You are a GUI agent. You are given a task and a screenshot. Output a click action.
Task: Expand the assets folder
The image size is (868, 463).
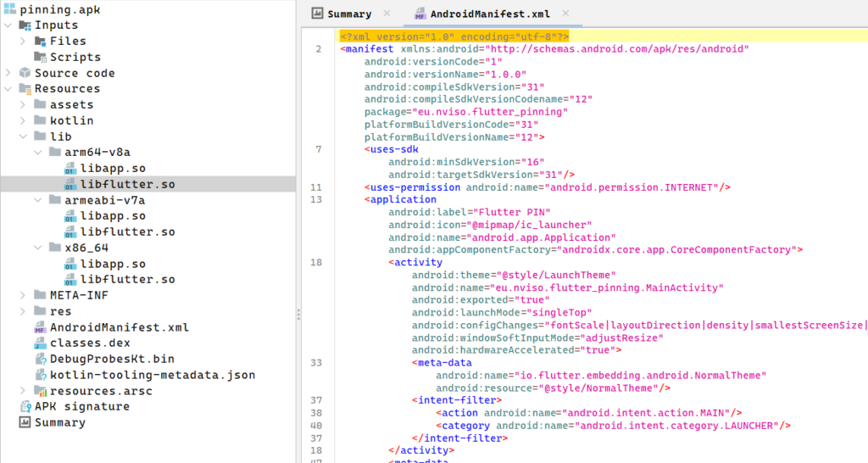[x=23, y=104]
